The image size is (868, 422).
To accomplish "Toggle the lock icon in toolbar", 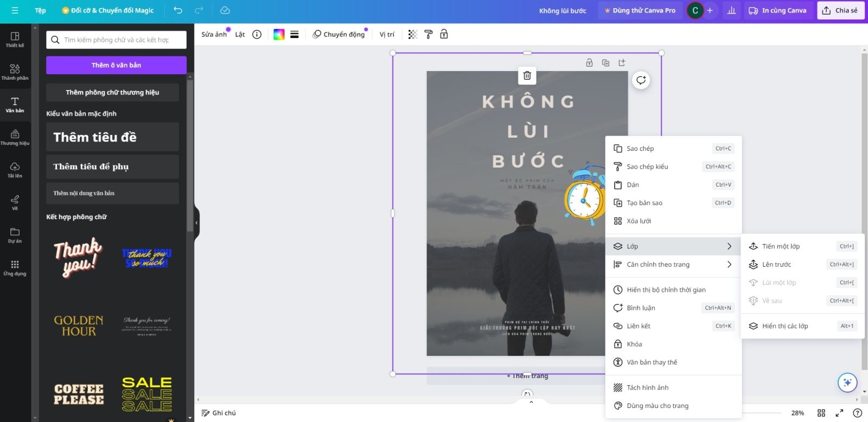I will (444, 34).
